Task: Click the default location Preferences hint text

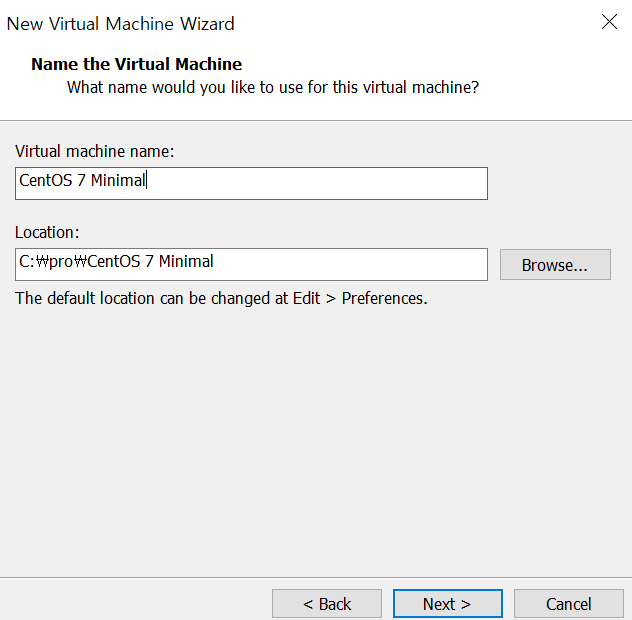Action: (x=221, y=299)
